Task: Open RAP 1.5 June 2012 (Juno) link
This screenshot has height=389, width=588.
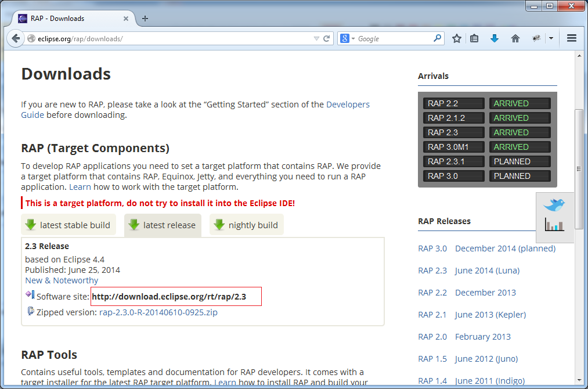Action: point(468,359)
